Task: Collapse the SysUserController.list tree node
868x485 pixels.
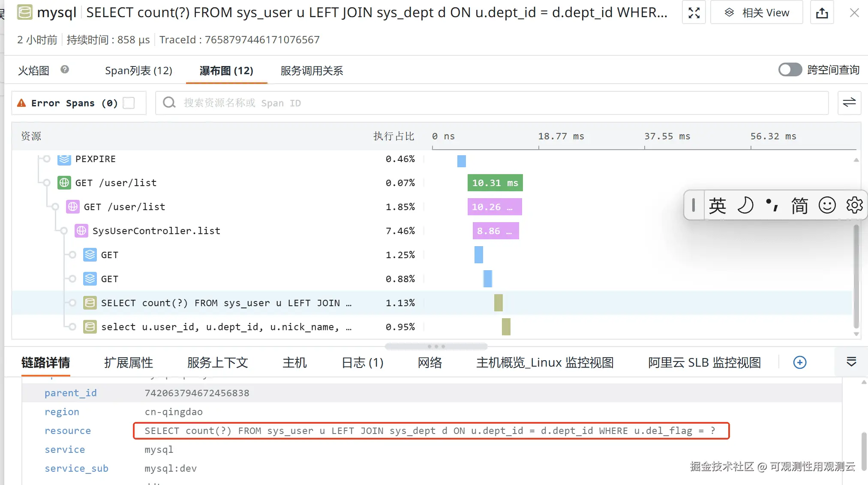Action: pyautogui.click(x=64, y=231)
